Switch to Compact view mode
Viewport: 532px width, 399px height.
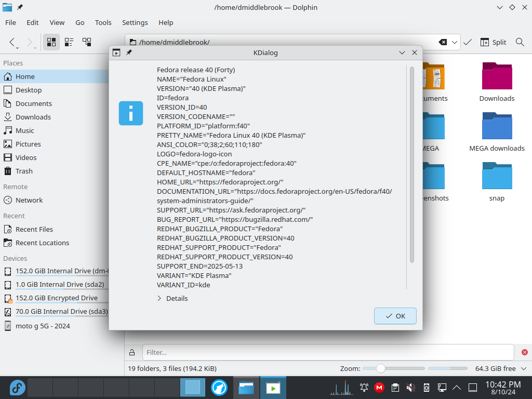[x=69, y=42]
